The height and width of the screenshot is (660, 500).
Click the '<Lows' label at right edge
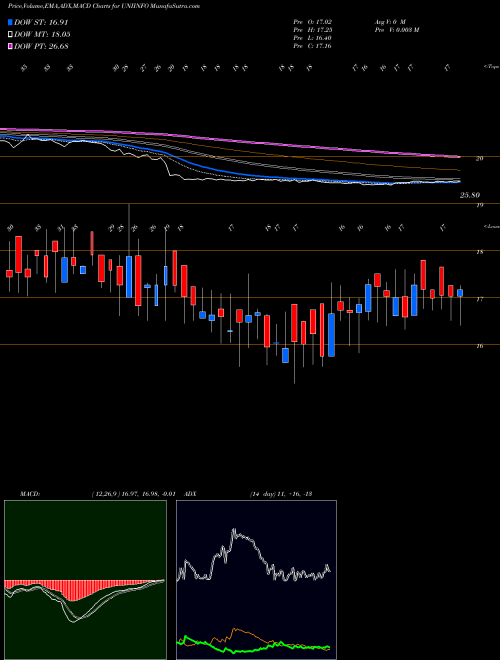pos(491,226)
